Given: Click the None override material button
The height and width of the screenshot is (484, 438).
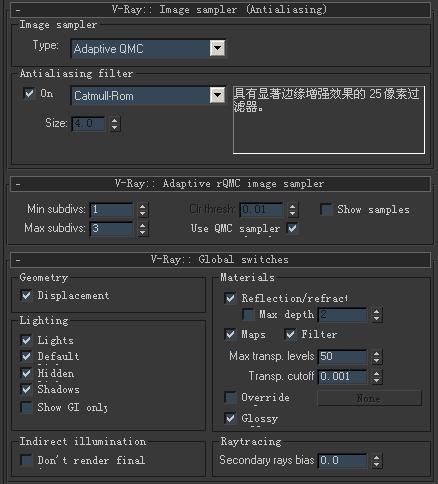Looking at the screenshot, I should tap(370, 398).
